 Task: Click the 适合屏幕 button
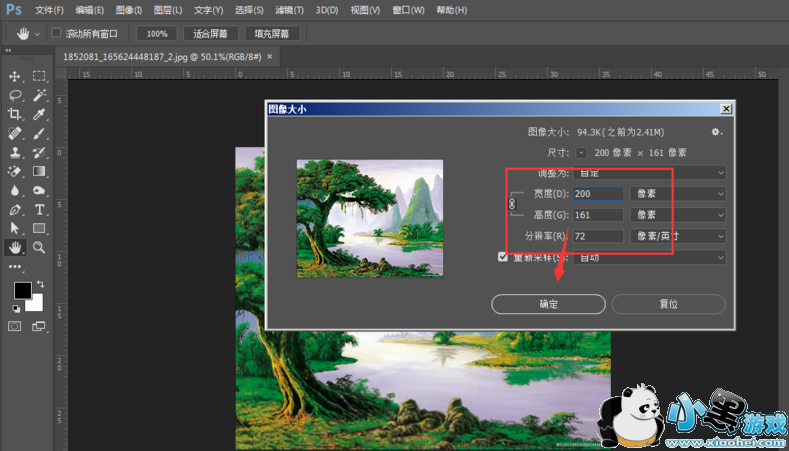[210, 34]
